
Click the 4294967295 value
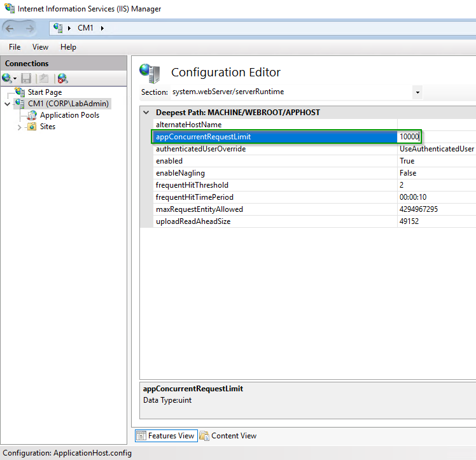419,210
